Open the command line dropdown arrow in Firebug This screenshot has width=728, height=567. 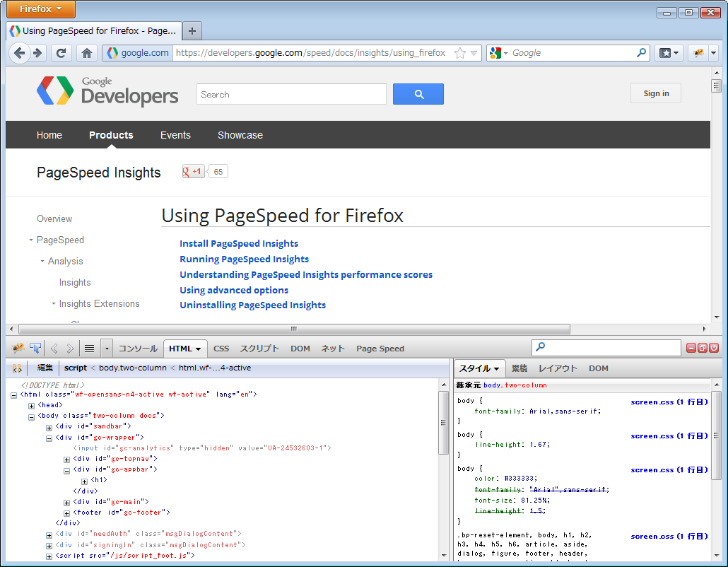[x=107, y=349]
